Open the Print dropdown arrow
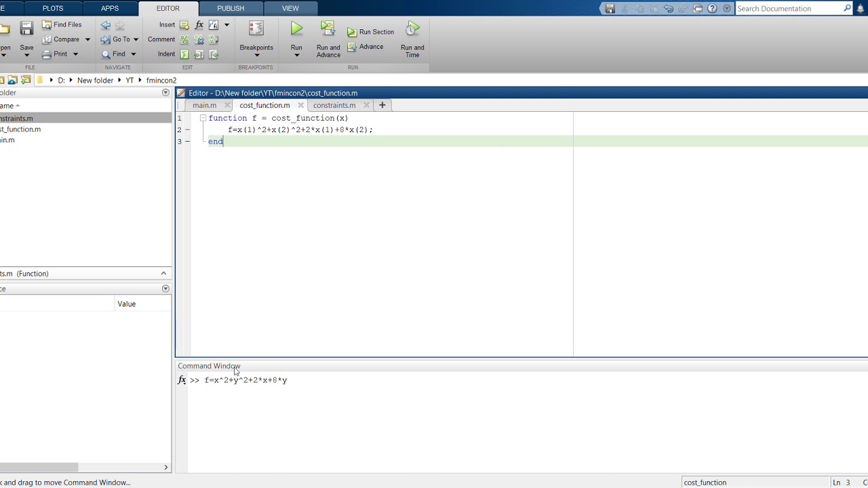Viewport: 868px width, 488px height. tap(75, 54)
